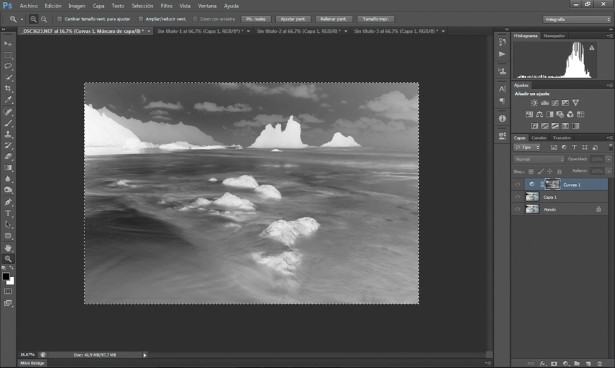Add a Brightness/Contrast adjustment
Viewport: 615px width, 368px height.
point(534,103)
